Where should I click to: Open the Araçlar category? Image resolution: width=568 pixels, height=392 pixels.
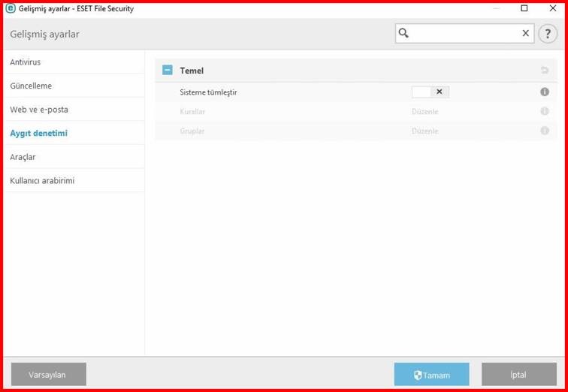23,157
